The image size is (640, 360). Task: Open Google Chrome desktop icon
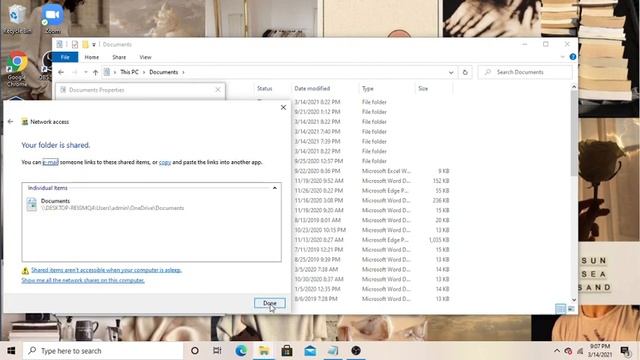tap(17, 69)
